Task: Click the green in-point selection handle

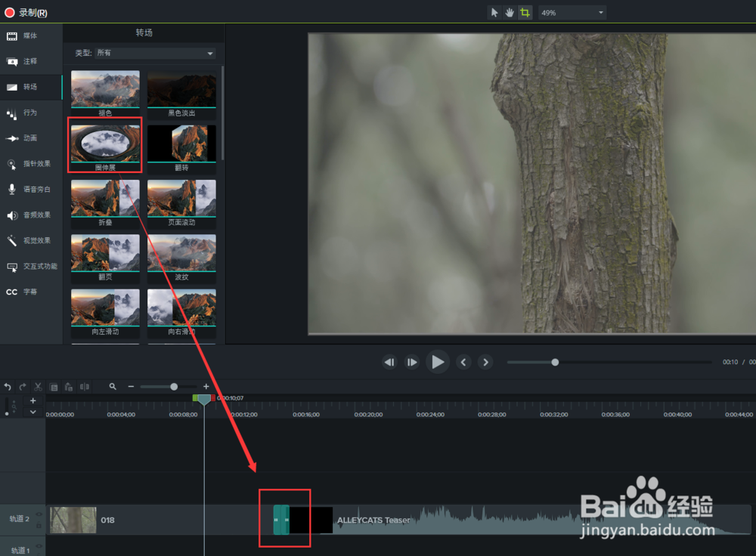Action: coord(195,398)
